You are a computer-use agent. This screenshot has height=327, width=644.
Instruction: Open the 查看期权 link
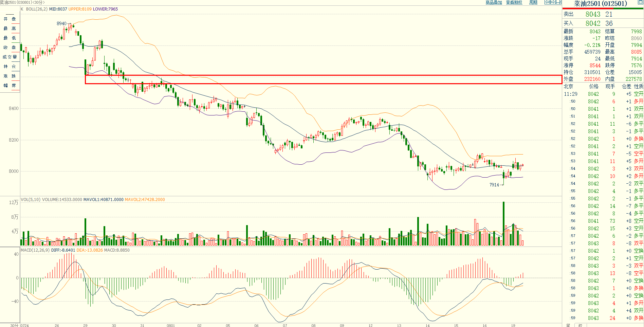514,2
